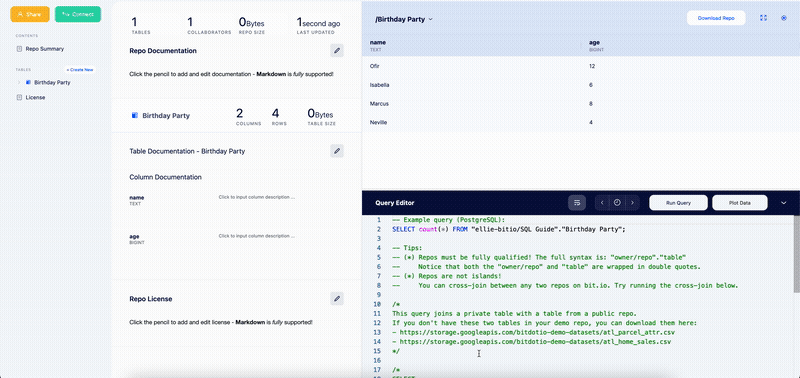
Task: Expand the Birthday Party tree item arrow
Action: click(x=19, y=82)
